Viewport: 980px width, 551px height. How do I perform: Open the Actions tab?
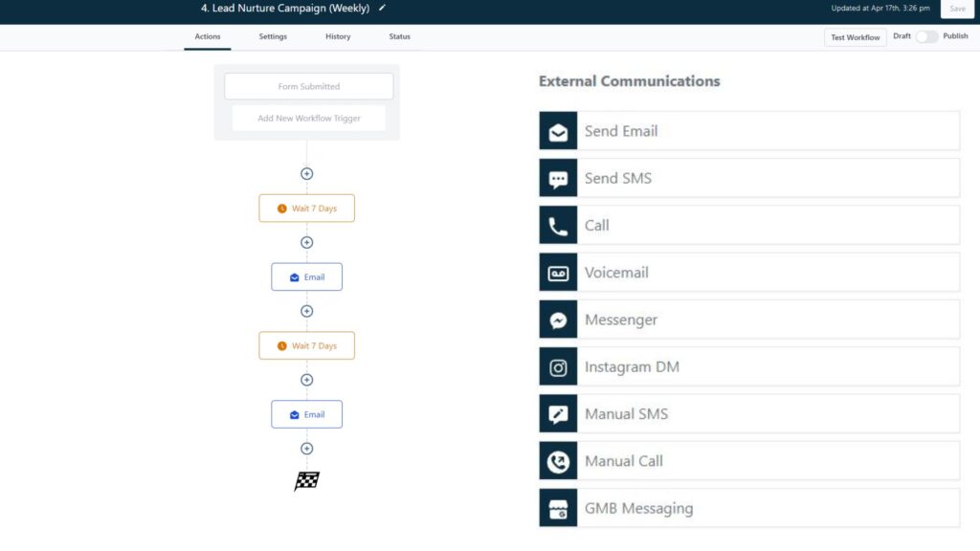[x=208, y=37]
